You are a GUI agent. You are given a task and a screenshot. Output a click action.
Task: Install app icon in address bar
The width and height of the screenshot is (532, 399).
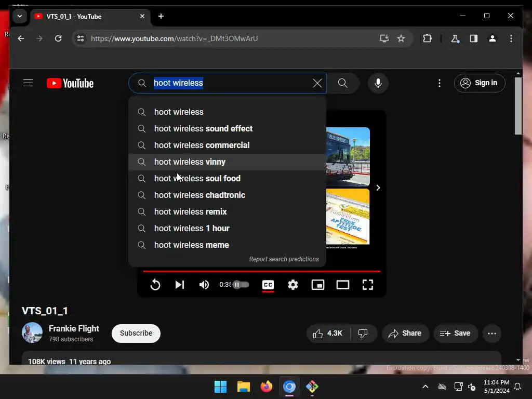(x=384, y=38)
